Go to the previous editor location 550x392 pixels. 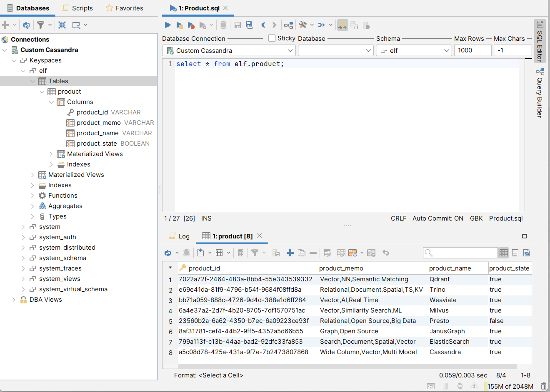[263, 25]
